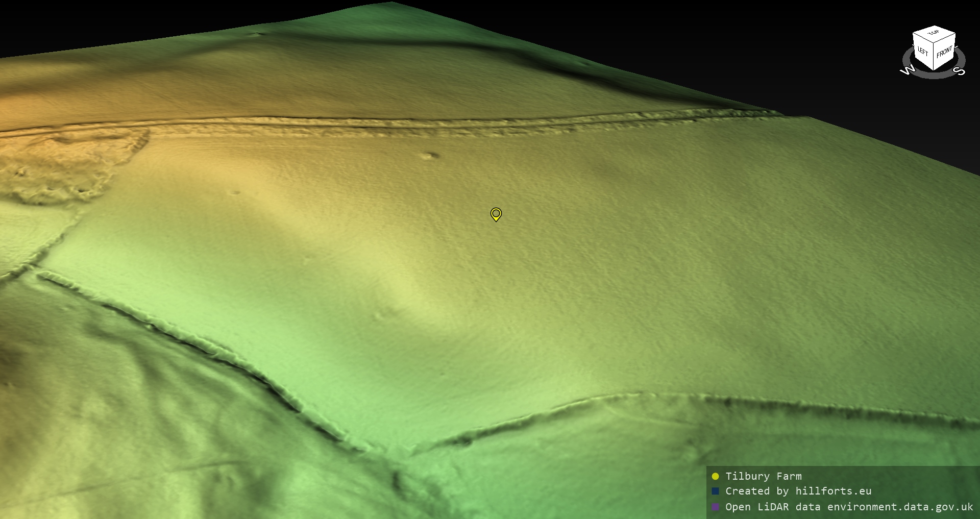Open the Created by hillforts.eu link
The width and height of the screenshot is (980, 519).
[x=798, y=491]
